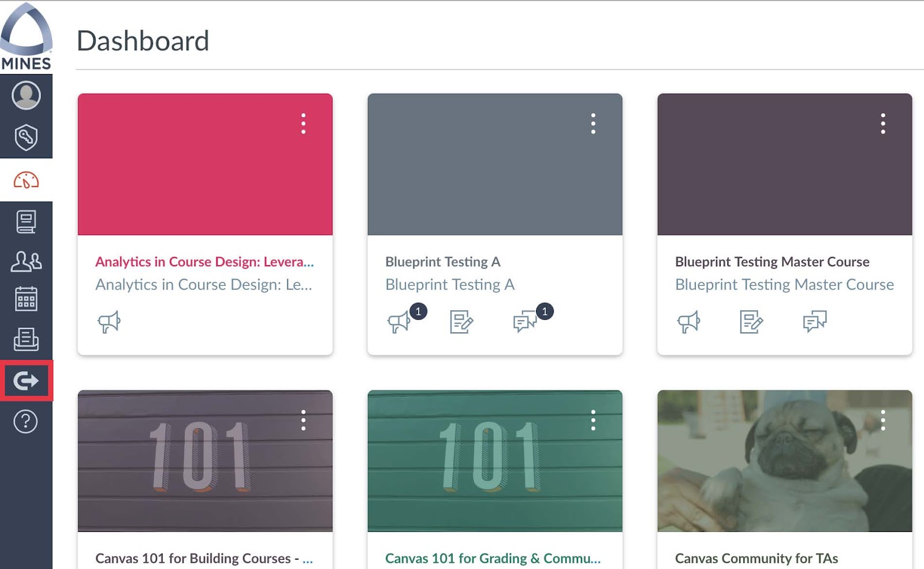Open Canvas 101 for Building Courses link
Image resolution: width=924 pixels, height=569 pixels.
tap(204, 559)
